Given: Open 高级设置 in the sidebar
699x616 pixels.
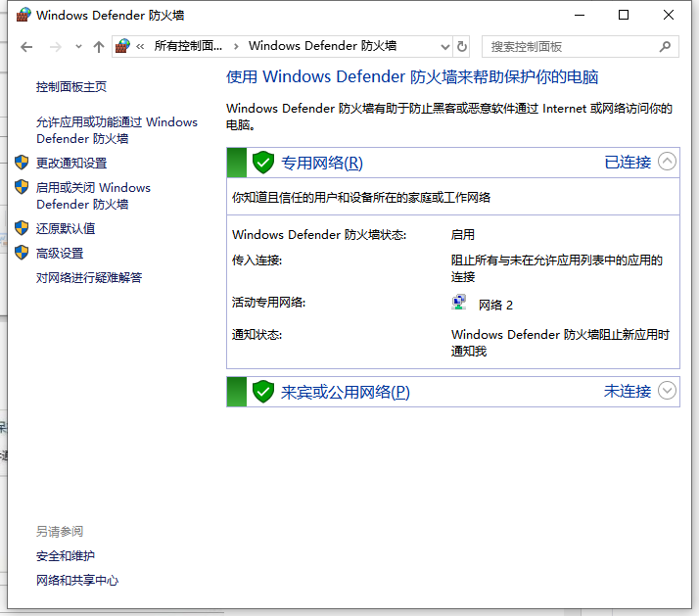Looking at the screenshot, I should pyautogui.click(x=60, y=253).
